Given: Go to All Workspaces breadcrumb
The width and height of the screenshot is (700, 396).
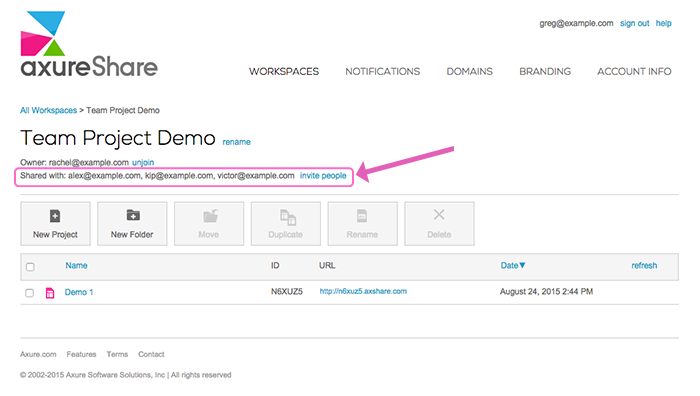Looking at the screenshot, I should [48, 110].
